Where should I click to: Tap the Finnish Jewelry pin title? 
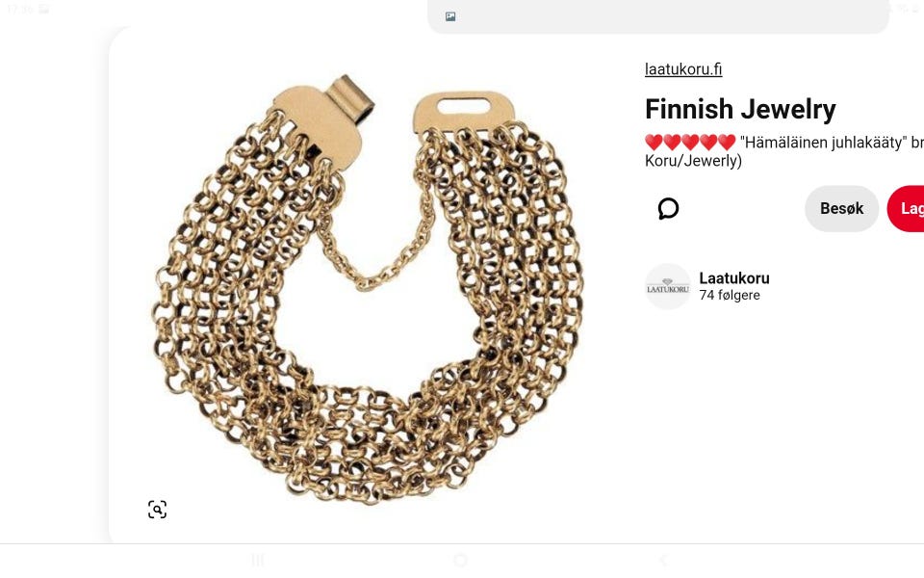pyautogui.click(x=740, y=109)
